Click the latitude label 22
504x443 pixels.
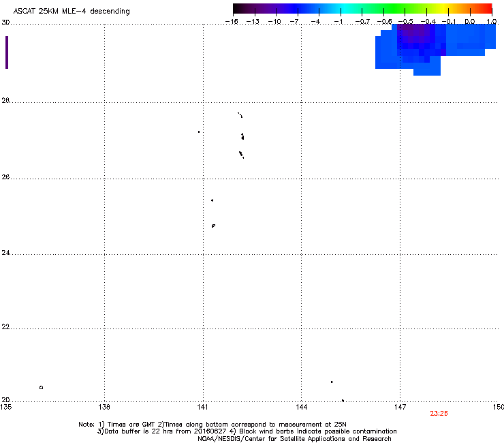pos(5,327)
